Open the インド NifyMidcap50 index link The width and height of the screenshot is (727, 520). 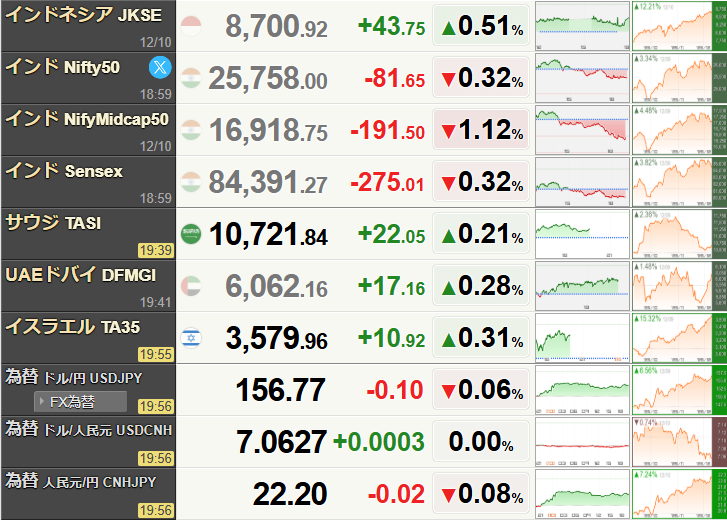[x=87, y=119]
